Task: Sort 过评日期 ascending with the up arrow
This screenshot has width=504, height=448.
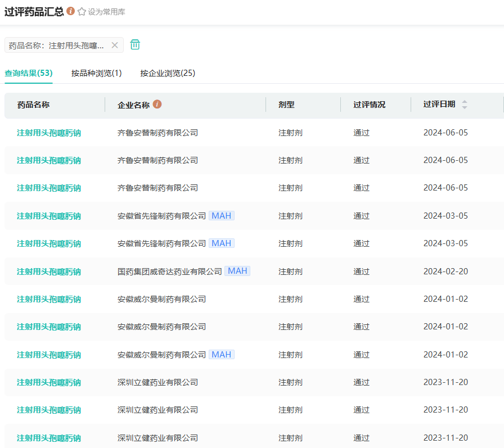Action: pos(465,102)
